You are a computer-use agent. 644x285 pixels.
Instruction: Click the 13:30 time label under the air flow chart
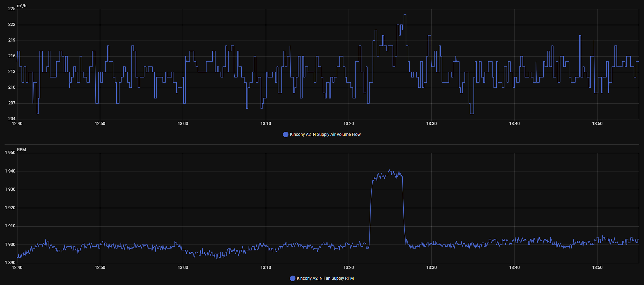(x=431, y=124)
